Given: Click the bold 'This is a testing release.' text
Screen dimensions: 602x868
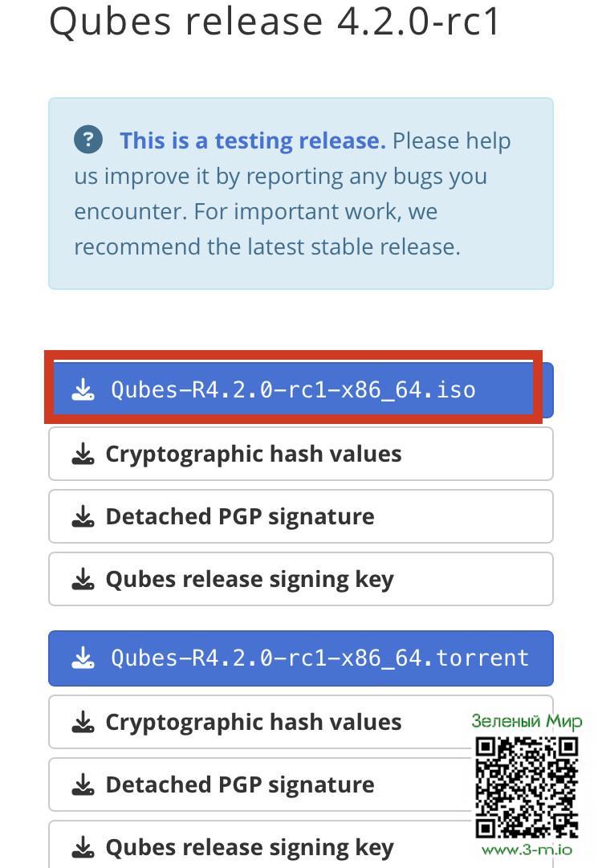Looking at the screenshot, I should (x=252, y=141).
